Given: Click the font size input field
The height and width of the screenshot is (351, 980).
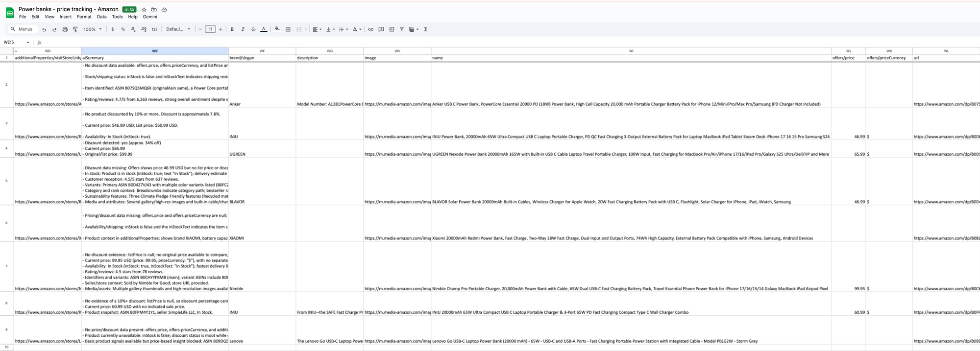Looking at the screenshot, I should coord(210,29).
